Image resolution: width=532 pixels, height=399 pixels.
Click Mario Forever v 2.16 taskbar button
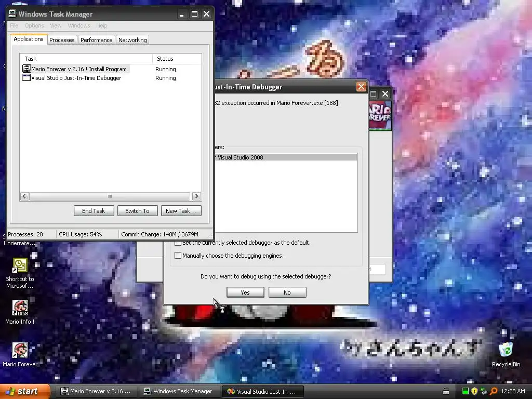click(96, 391)
